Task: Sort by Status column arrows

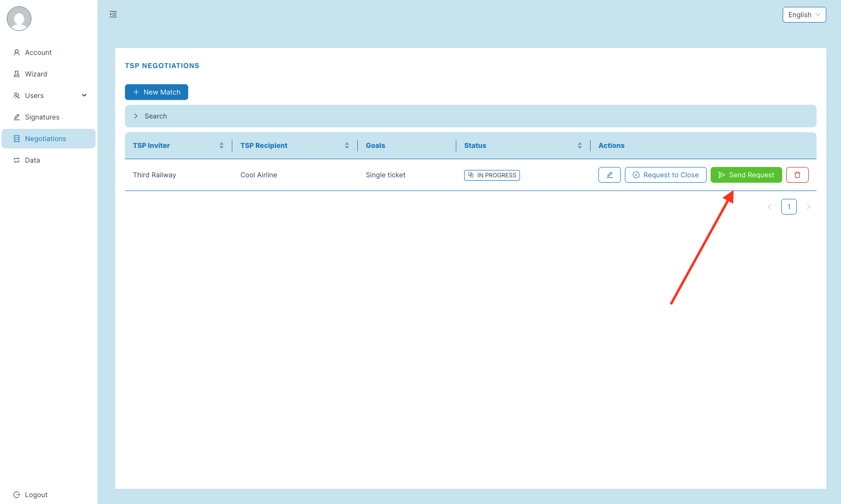Action: (580, 145)
